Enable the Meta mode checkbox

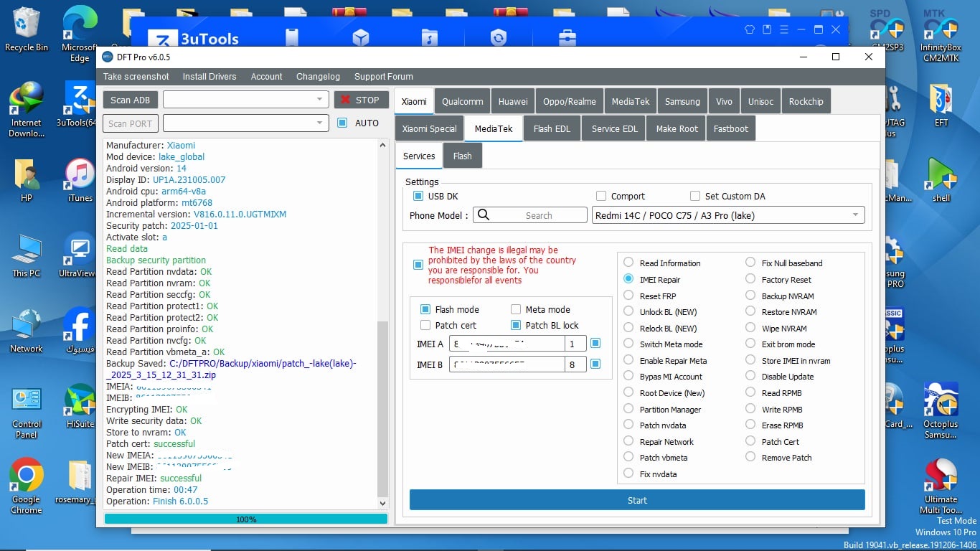pyautogui.click(x=515, y=309)
